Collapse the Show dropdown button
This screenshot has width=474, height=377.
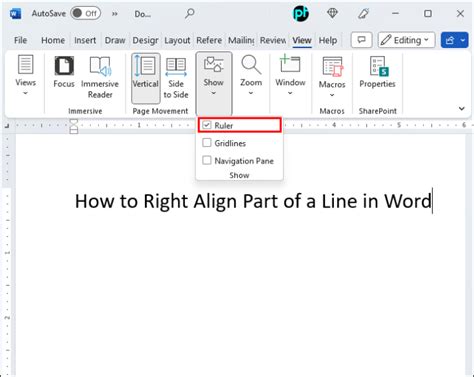tap(214, 83)
